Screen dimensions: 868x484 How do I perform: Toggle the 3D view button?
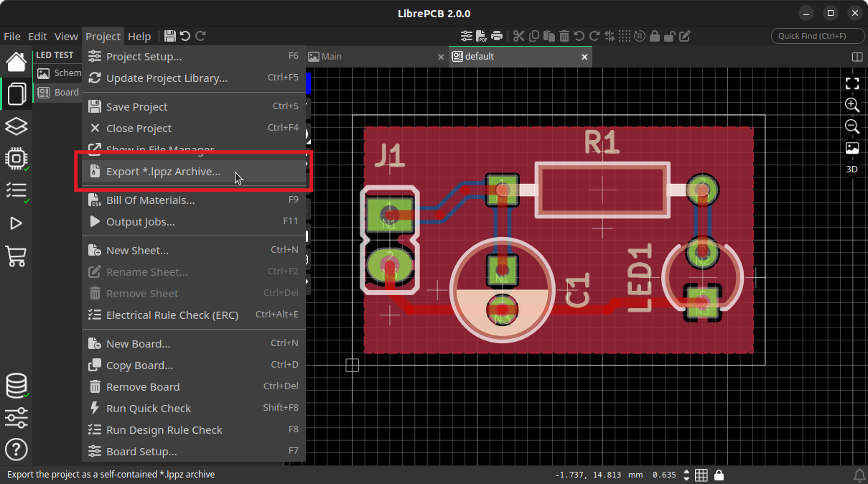click(851, 169)
